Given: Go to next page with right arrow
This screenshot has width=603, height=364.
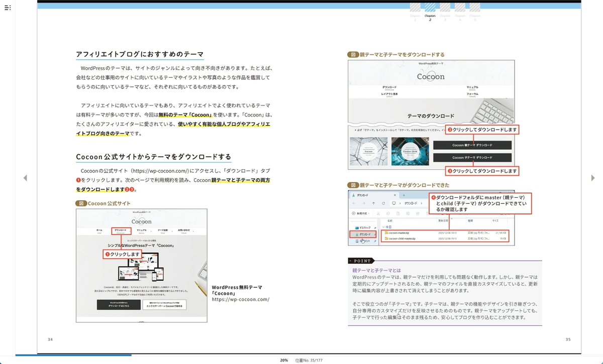Looking at the screenshot, I should click(593, 178).
